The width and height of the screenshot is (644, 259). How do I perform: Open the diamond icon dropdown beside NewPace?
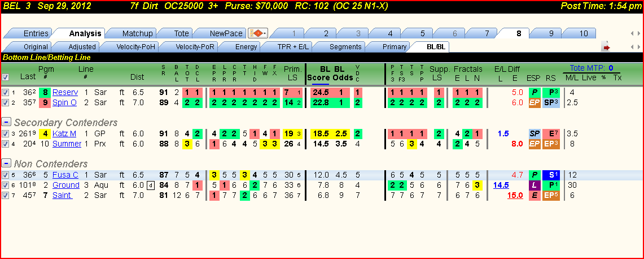[257, 33]
